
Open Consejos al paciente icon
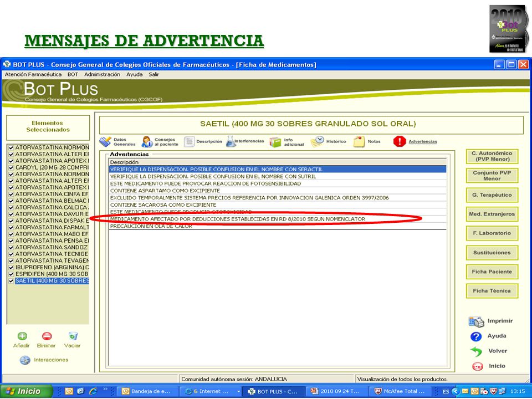click(147, 141)
